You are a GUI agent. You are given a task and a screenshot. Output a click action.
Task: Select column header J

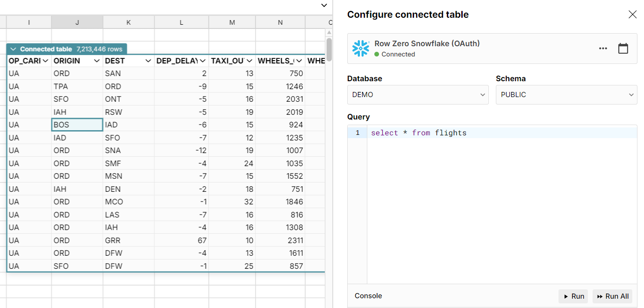point(77,22)
